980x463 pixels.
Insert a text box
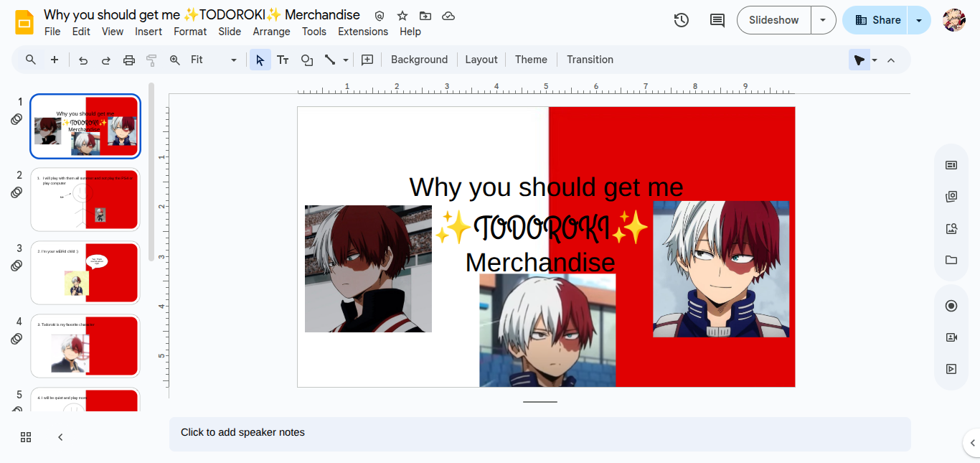click(283, 60)
